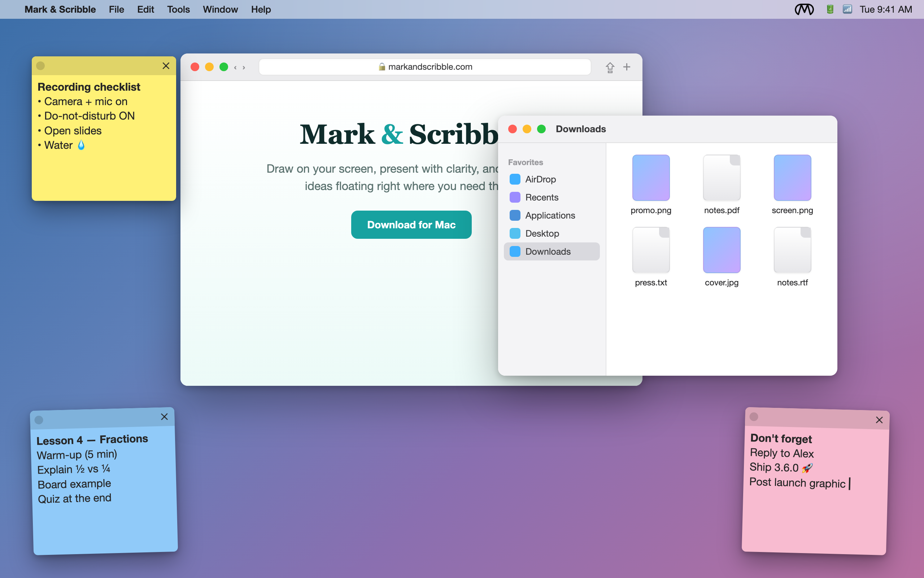This screenshot has width=924, height=578.
Task: Open the signal bars icon in menu bar
Action: click(847, 9)
